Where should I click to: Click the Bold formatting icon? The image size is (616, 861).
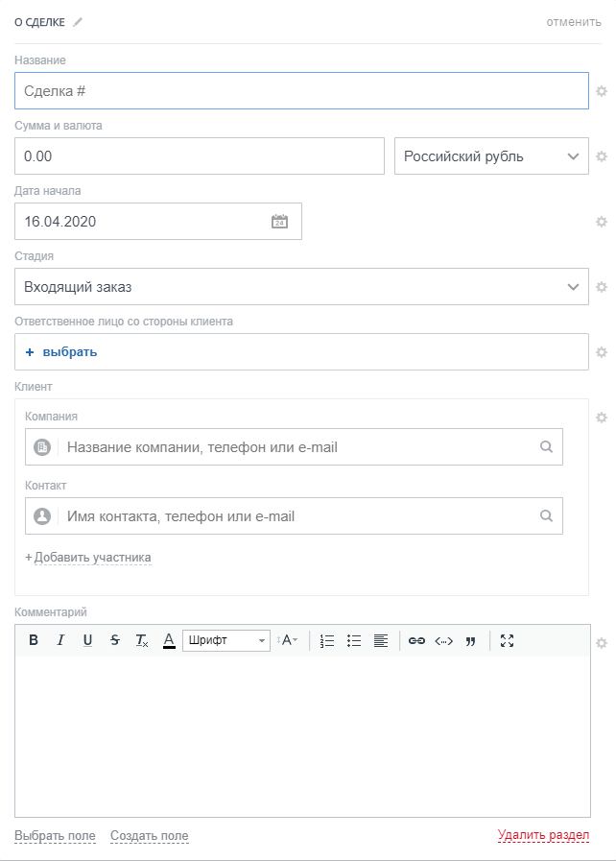pyautogui.click(x=34, y=641)
